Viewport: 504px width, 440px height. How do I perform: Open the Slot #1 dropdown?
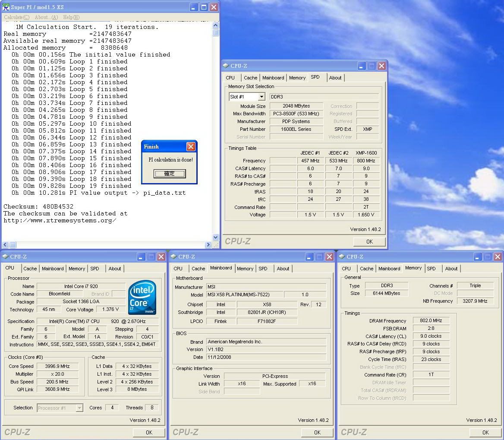coord(261,96)
